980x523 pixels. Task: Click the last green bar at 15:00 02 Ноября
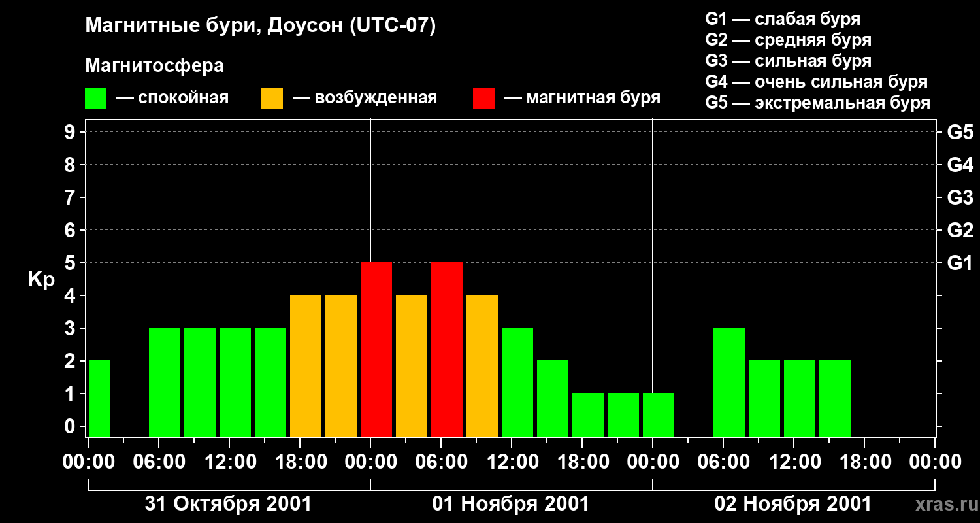[x=835, y=398]
